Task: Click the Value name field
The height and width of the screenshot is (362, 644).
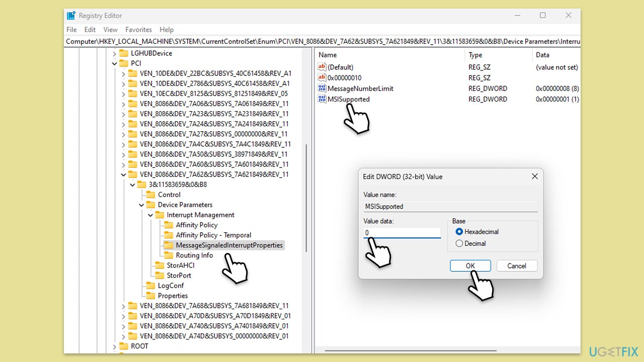Action: pyautogui.click(x=451, y=206)
